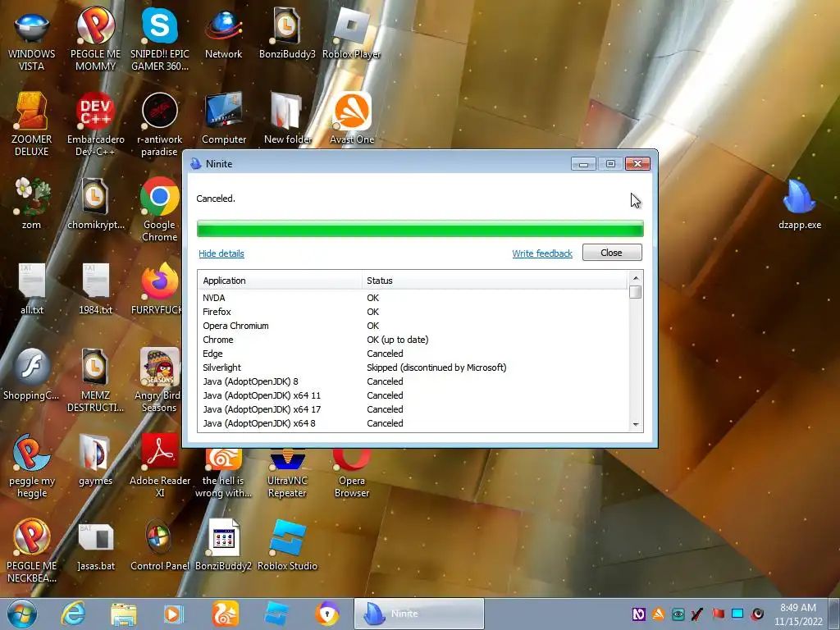Select the PEGGLE ME MOMMY desktop icon
Viewport: 840px width, 630px height.
[x=95, y=40]
